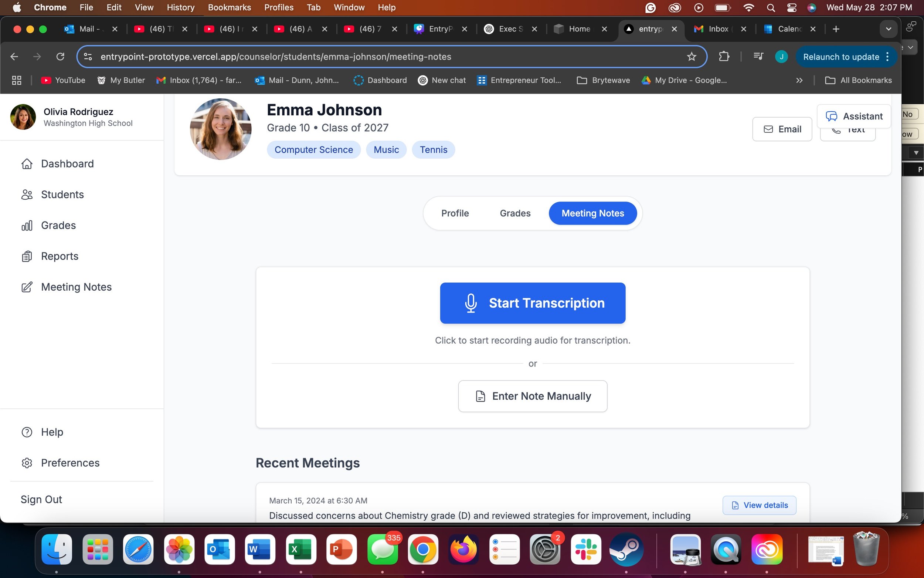Click Relaunch to update button
The image size is (924, 578).
tap(841, 57)
